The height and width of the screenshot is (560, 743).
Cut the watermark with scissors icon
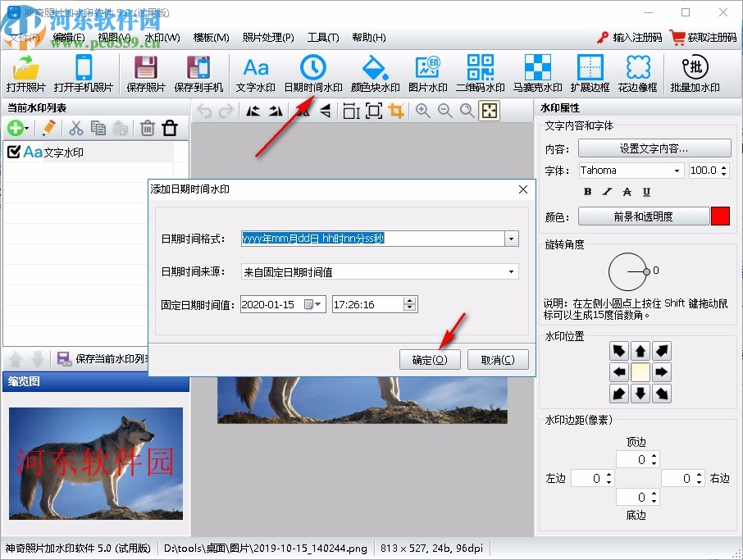75,128
